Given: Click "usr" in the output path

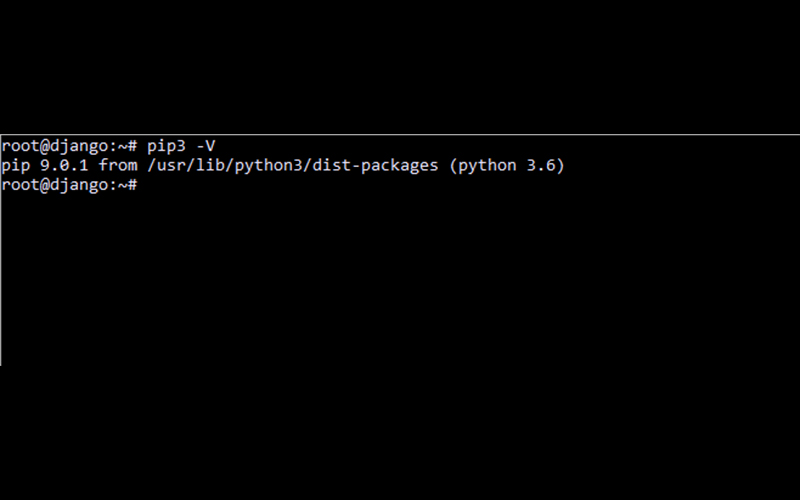Looking at the screenshot, I should coord(171,165).
